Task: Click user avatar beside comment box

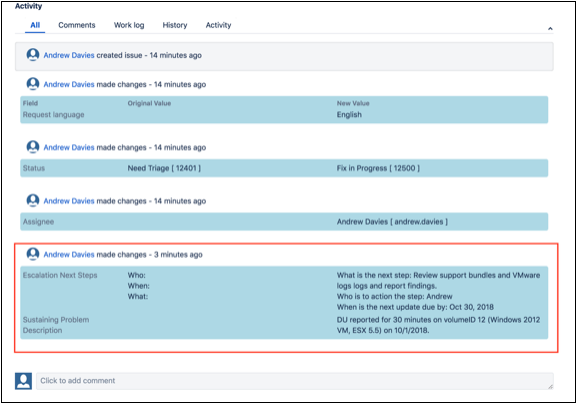Action: pos(23,381)
